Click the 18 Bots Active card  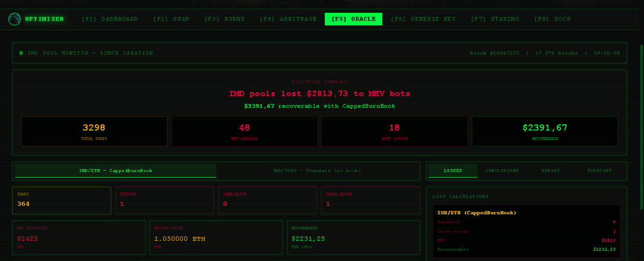[394, 131]
